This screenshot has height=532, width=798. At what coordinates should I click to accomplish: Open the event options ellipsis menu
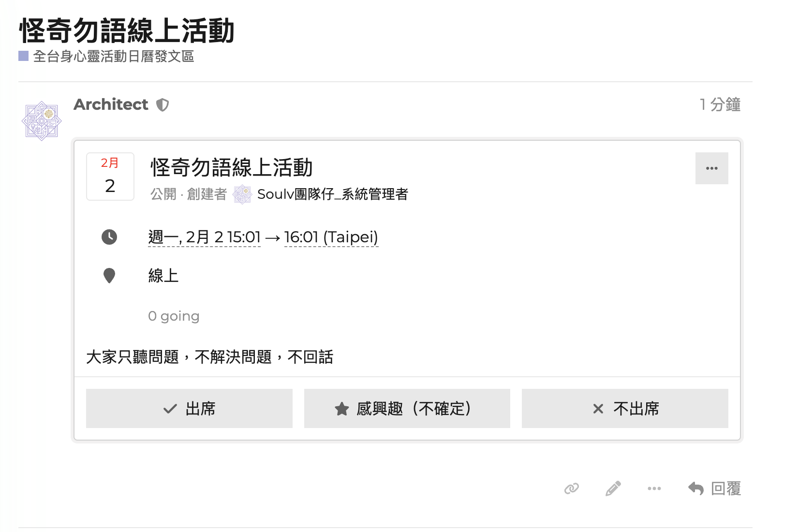pos(711,168)
